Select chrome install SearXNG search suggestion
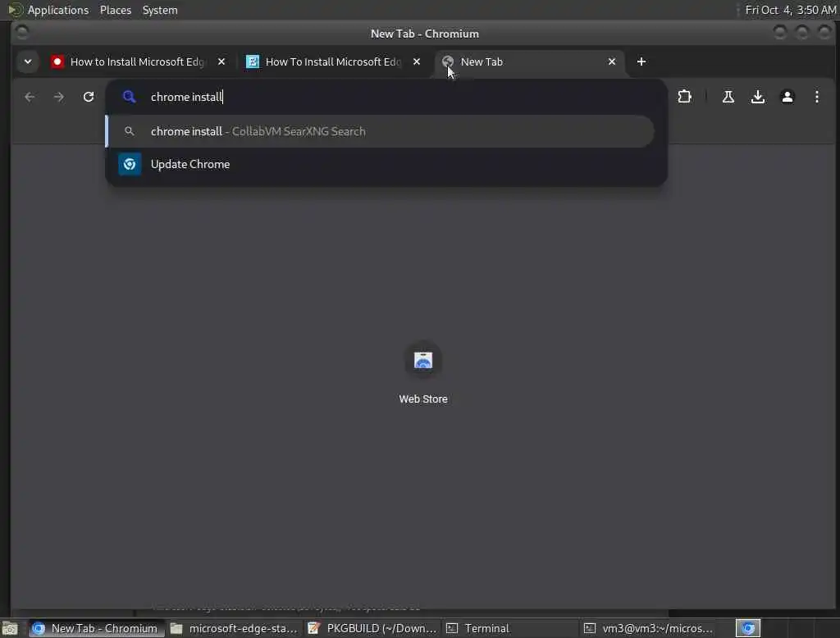The image size is (840, 638). click(380, 131)
